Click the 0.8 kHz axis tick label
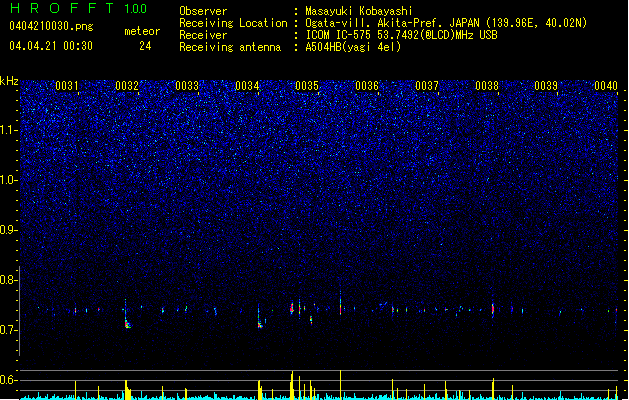This screenshot has width=629, height=400. pyautogui.click(x=9, y=280)
